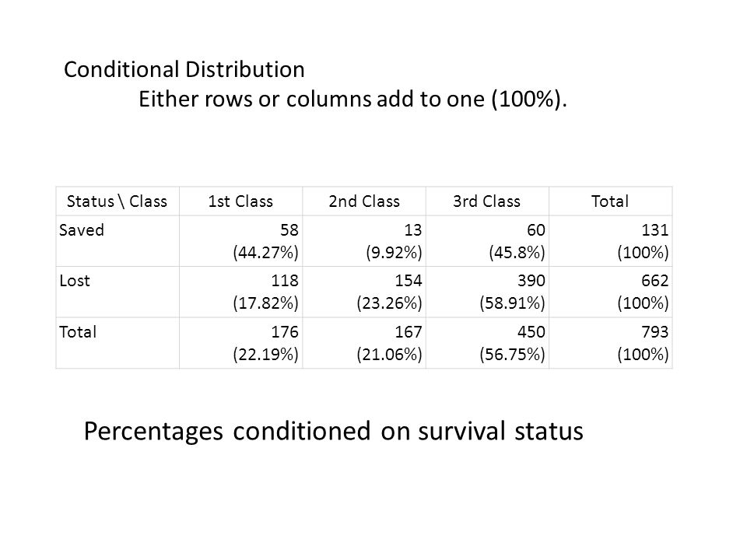The width and height of the screenshot is (747, 560).
Task: Click the 'Percentages conditioned on survival status' caption
Action: 334,432
